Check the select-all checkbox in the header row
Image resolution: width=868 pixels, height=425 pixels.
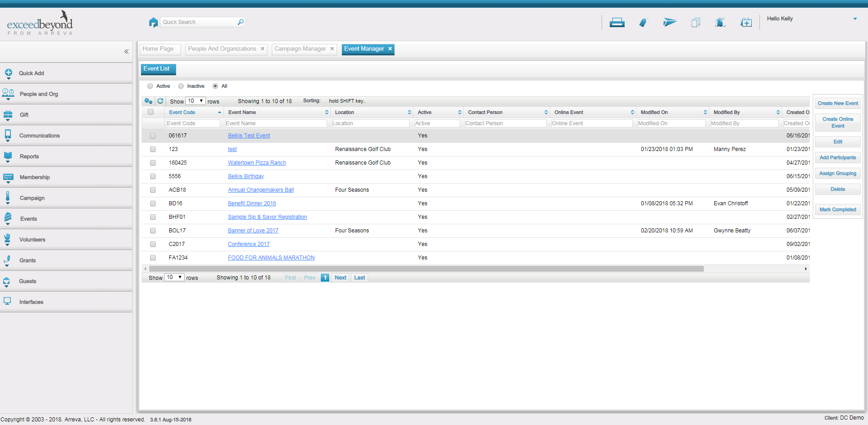point(151,112)
